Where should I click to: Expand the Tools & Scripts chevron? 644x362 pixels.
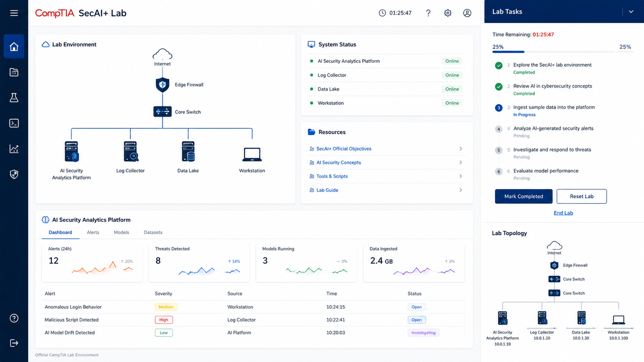[x=461, y=176]
